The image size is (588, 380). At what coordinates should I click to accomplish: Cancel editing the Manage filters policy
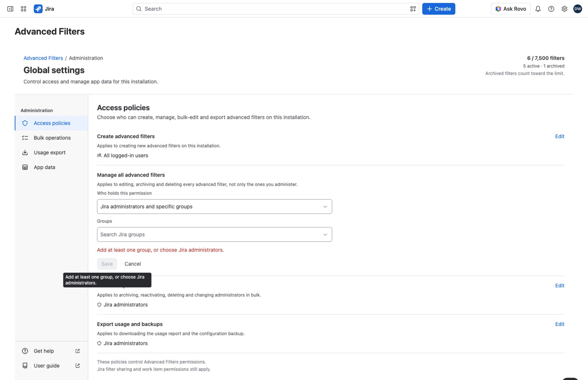click(x=133, y=264)
